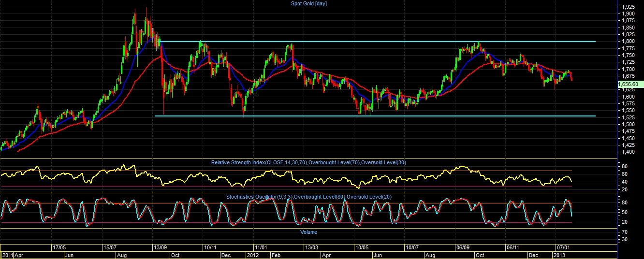The height and width of the screenshot is (259, 644).
Task: Click the 70 value on the Volume axis
Action: coord(624,232)
